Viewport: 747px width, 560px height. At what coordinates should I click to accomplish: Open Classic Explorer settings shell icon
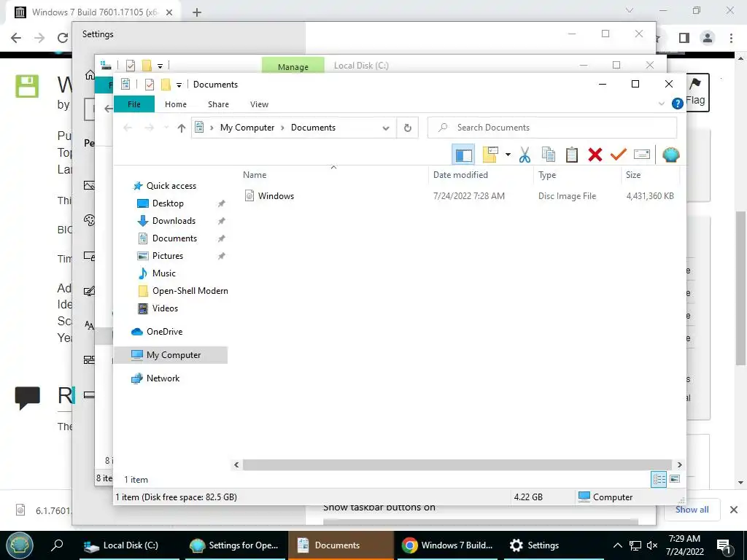tap(671, 155)
